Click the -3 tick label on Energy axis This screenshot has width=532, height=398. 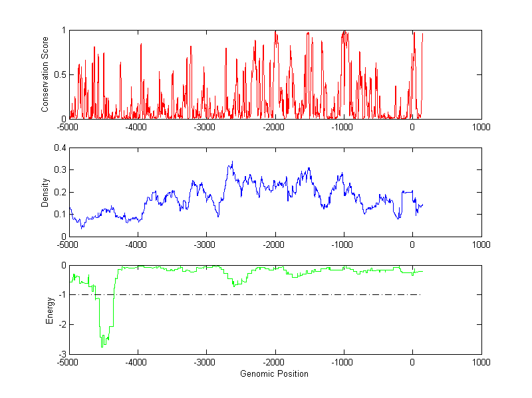(x=62, y=354)
